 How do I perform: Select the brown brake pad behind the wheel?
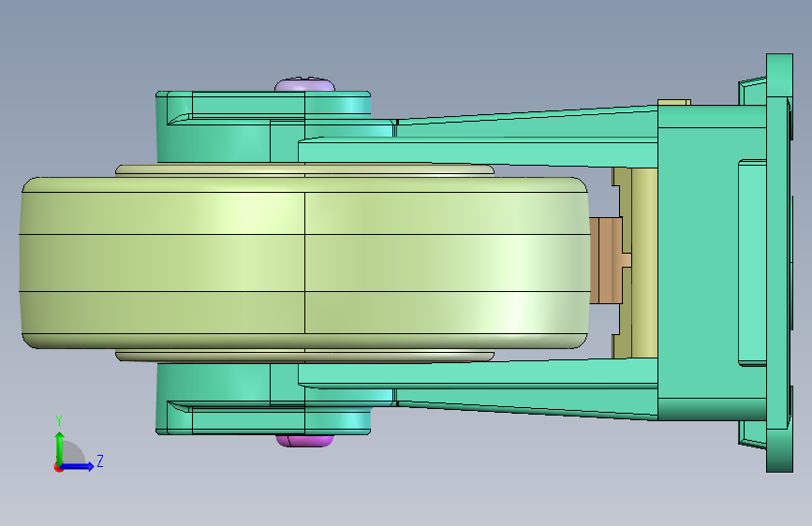click(x=606, y=260)
